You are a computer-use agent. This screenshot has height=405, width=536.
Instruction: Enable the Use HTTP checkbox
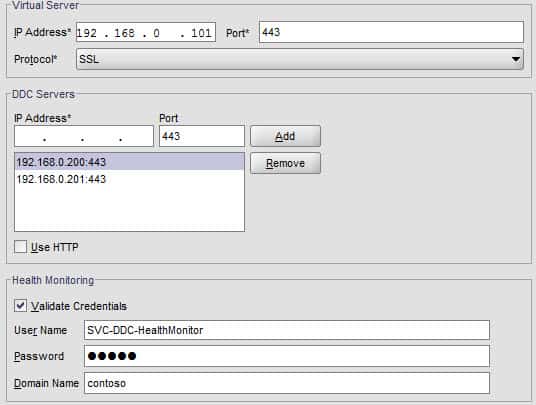(x=21, y=247)
